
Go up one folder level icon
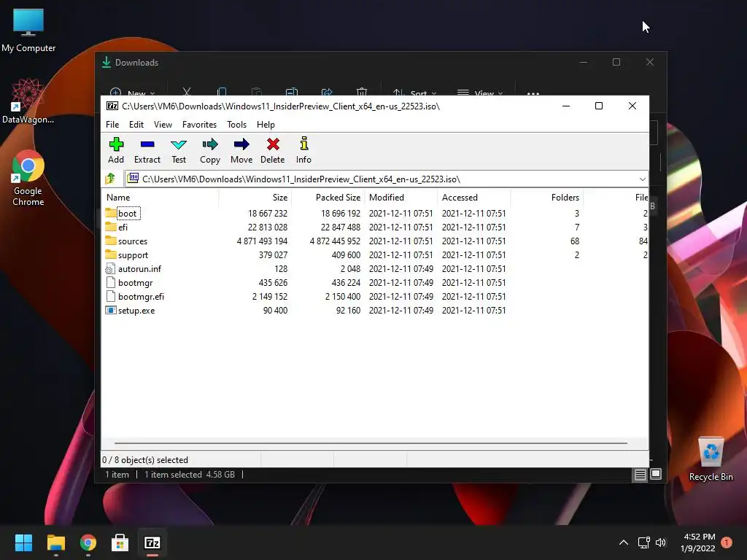coord(110,179)
